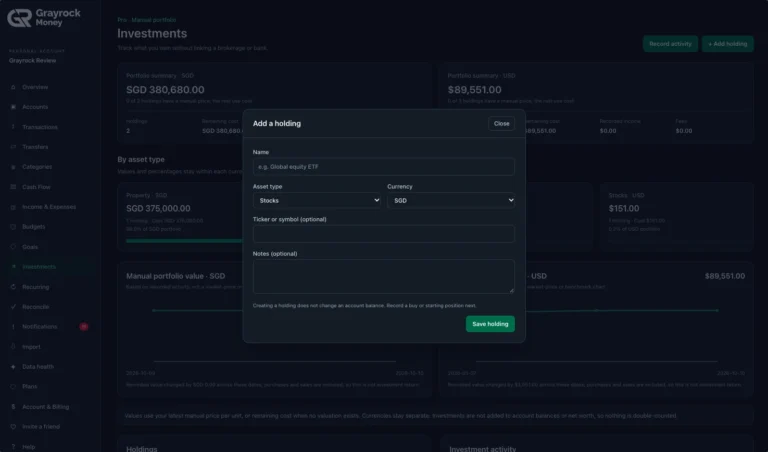Image resolution: width=768 pixels, height=452 pixels.
Task: Click the Categories sidebar icon
Action: tap(13, 167)
